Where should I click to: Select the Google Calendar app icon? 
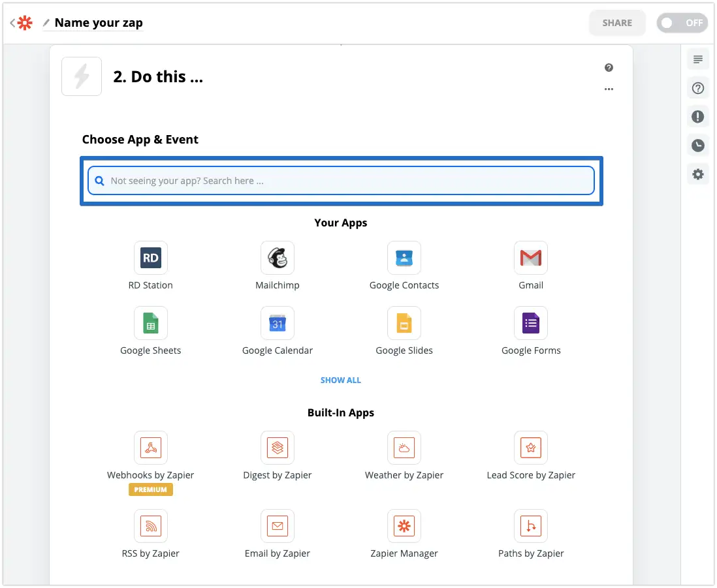pos(278,324)
